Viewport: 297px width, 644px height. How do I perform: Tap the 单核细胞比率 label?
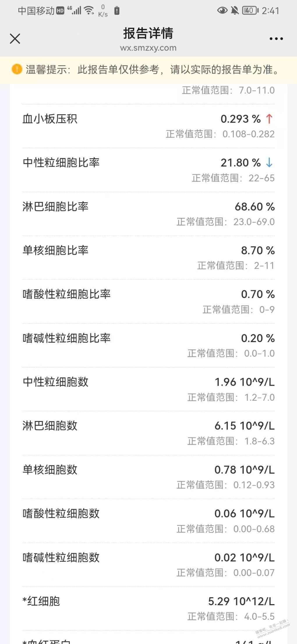(x=55, y=250)
